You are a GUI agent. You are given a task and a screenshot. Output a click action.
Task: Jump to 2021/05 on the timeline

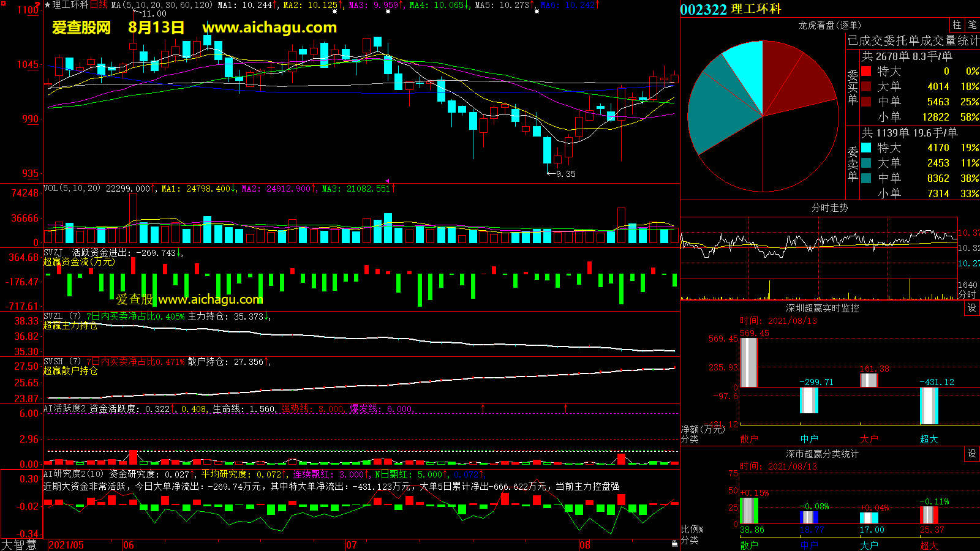66,545
